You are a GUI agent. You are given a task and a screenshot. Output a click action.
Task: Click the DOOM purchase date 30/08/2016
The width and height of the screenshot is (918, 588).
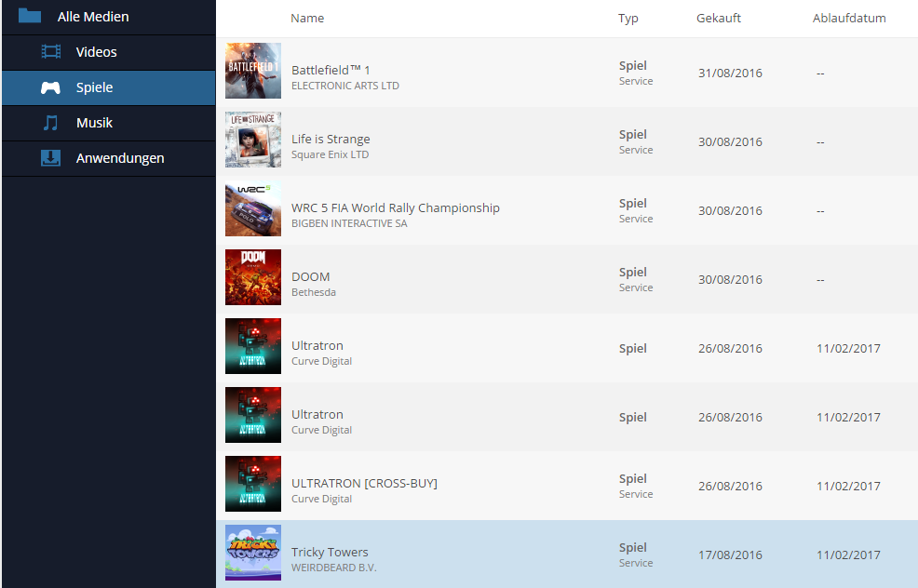730,280
